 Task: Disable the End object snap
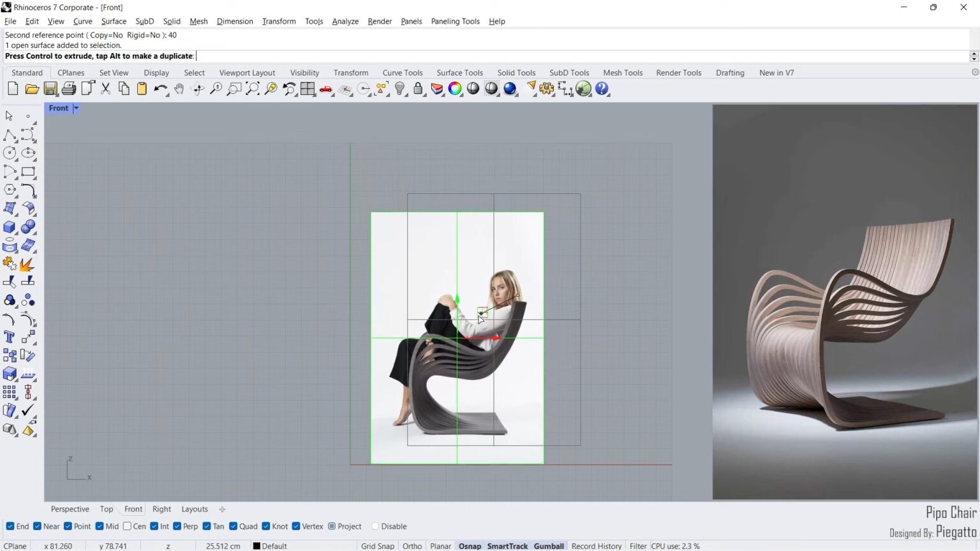pyautogui.click(x=10, y=526)
